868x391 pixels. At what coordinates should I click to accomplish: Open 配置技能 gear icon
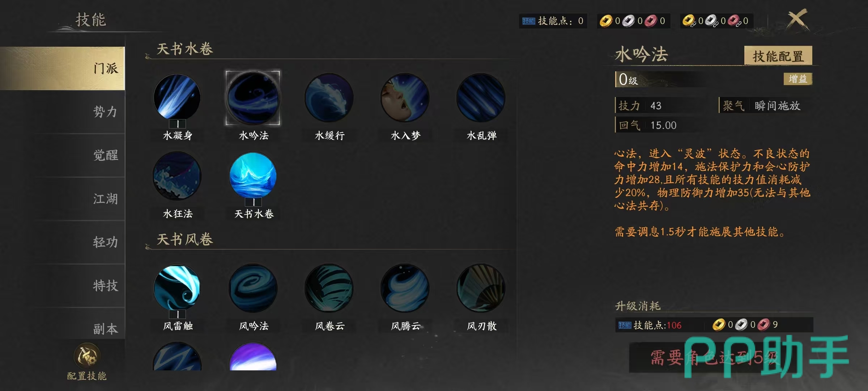(87, 356)
